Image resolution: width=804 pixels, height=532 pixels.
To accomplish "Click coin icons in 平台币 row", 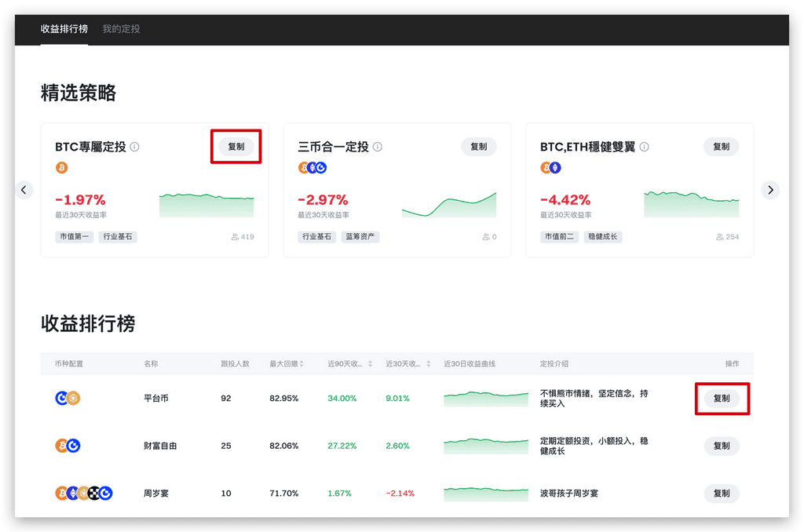I will coord(68,399).
